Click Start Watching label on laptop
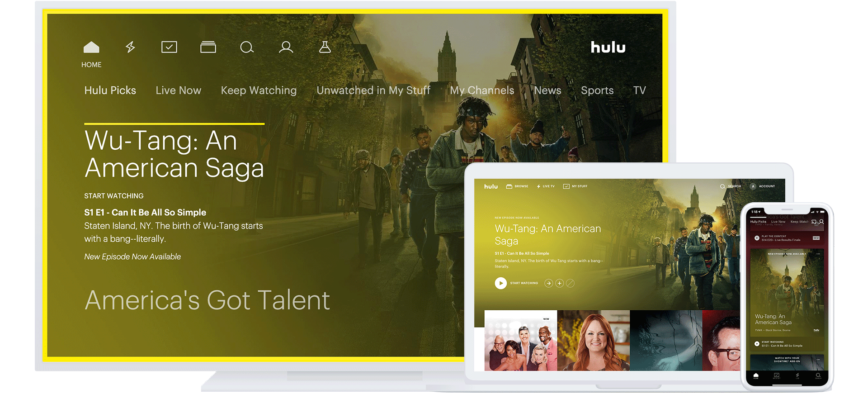This screenshot has height=394, width=868. [524, 283]
